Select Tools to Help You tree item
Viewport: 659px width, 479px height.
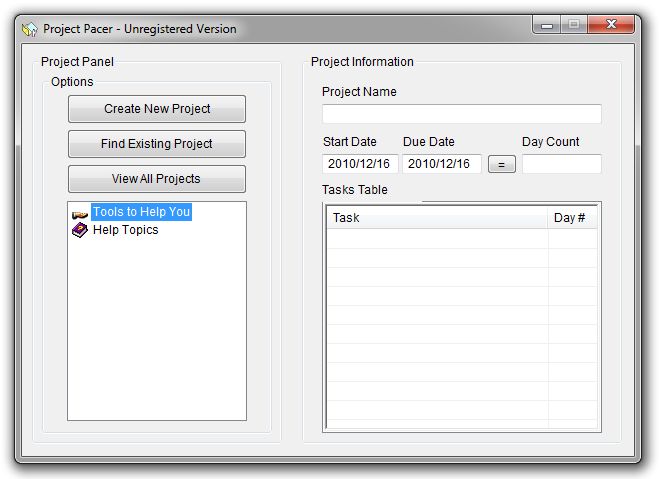pyautogui.click(x=141, y=212)
